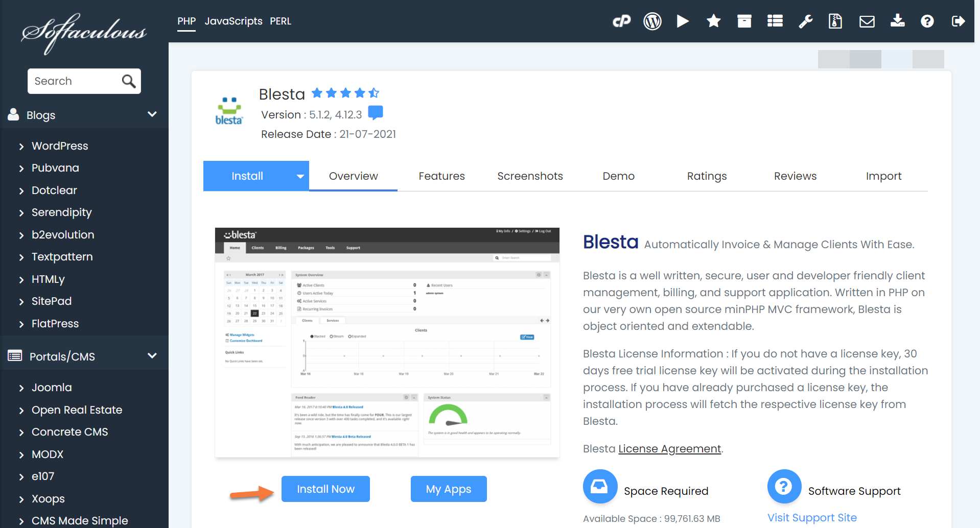980x528 pixels.
Task: Open Softaculous settings with the wrench icon
Action: 805,21
